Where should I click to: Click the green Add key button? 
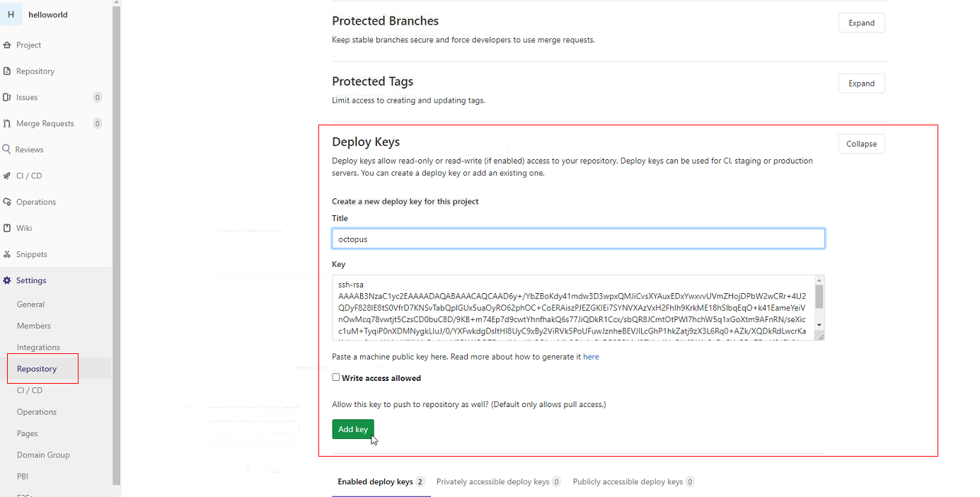tap(353, 430)
